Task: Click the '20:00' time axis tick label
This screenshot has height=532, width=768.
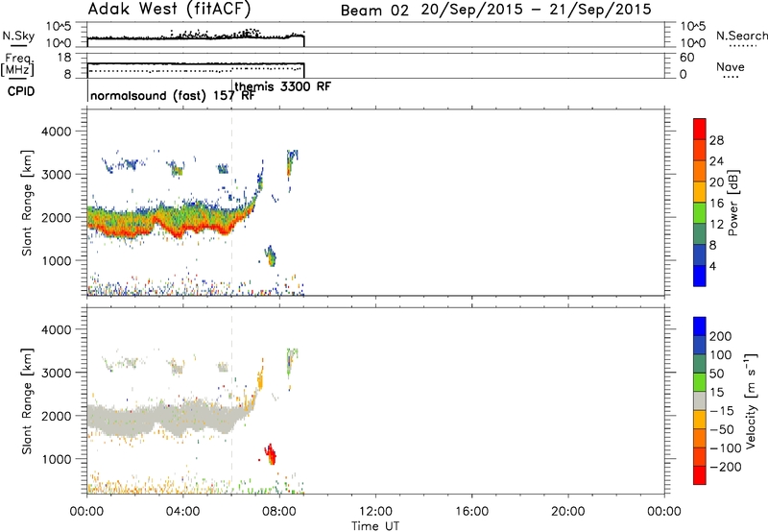Action: click(567, 512)
